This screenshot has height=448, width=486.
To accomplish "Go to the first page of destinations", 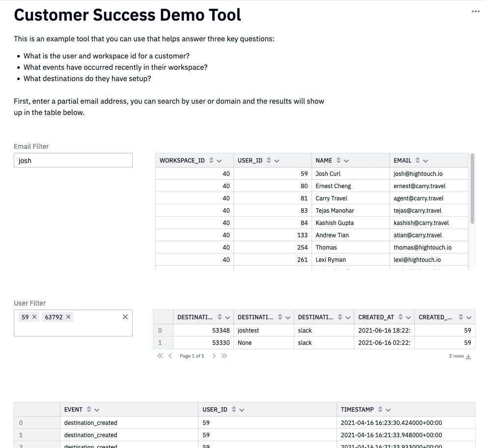I will pyautogui.click(x=160, y=356).
